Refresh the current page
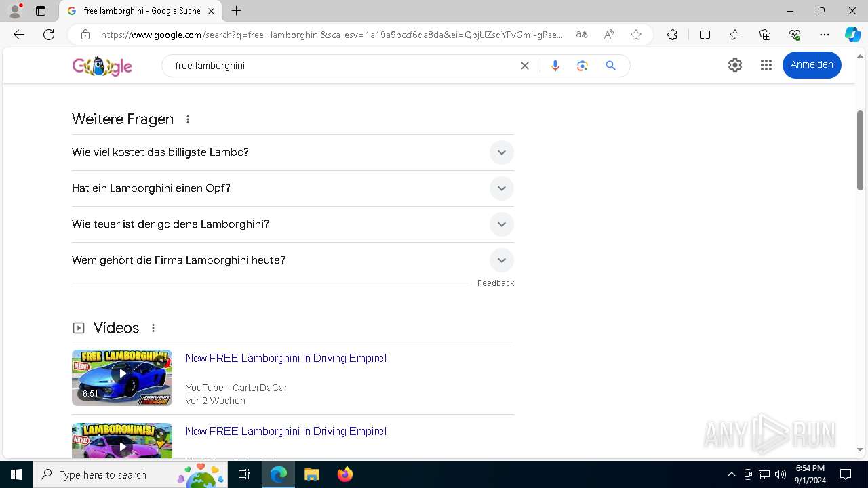This screenshot has height=488, width=868. 49,35
